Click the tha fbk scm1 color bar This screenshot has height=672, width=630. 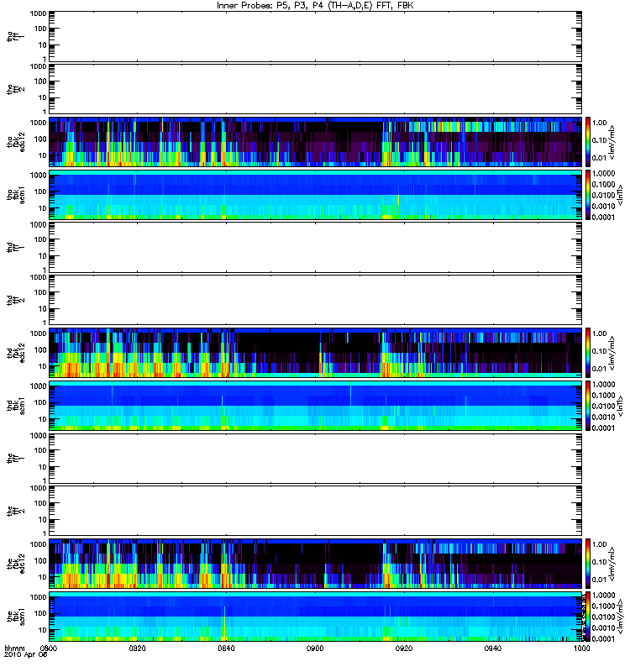tap(588, 195)
